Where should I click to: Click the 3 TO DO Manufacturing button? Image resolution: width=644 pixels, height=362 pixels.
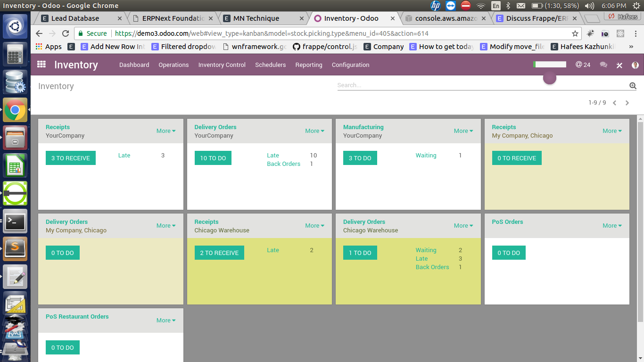[x=360, y=158]
